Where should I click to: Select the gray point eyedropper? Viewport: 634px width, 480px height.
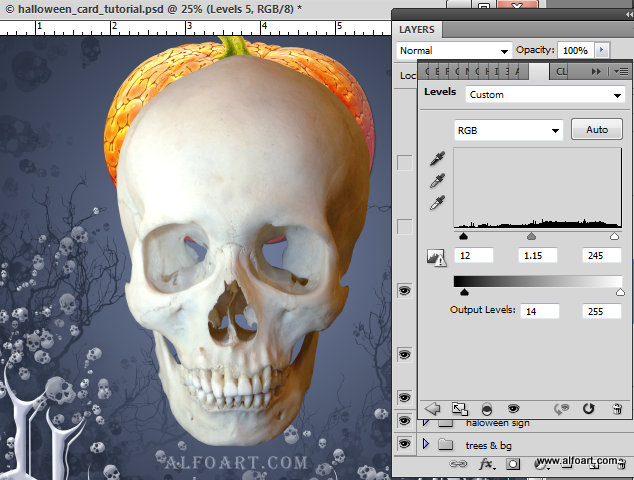coord(436,181)
